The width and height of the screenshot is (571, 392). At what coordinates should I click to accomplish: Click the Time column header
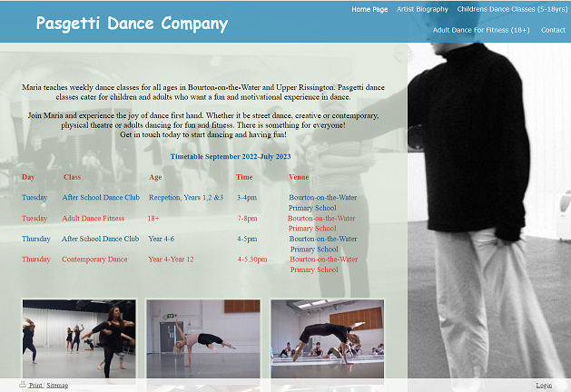pos(244,177)
